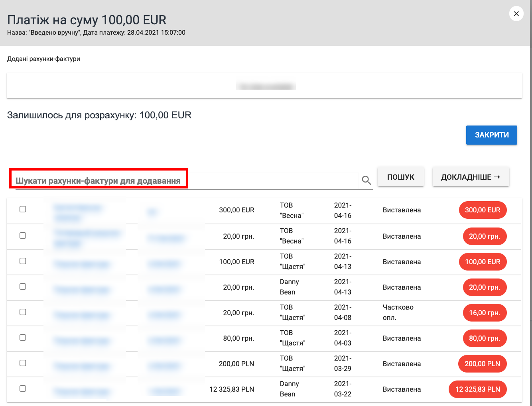Select checkbox for 100,00 EUR invoice row

23,261
